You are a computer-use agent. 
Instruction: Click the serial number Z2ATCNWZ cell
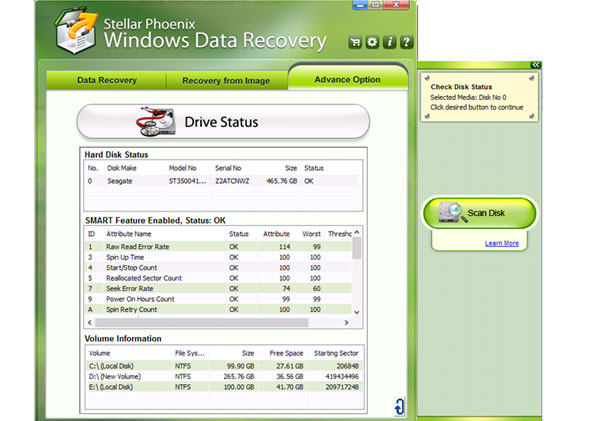tap(232, 181)
